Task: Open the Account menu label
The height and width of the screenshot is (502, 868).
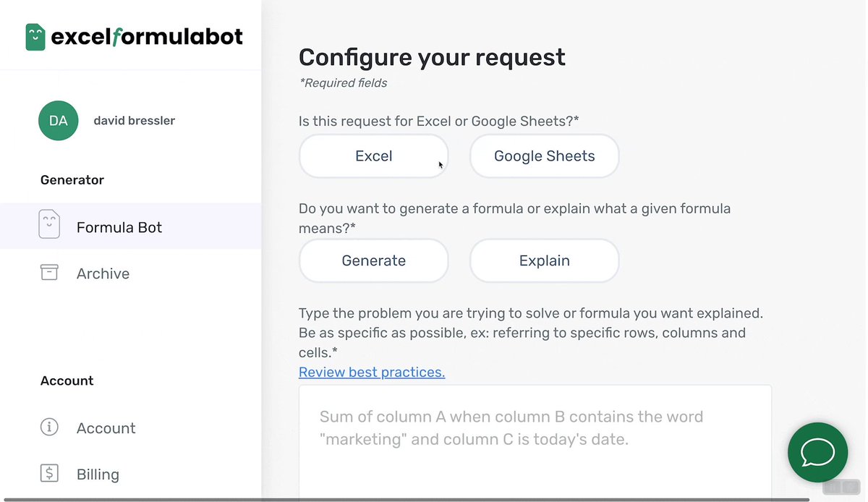Action: (106, 428)
